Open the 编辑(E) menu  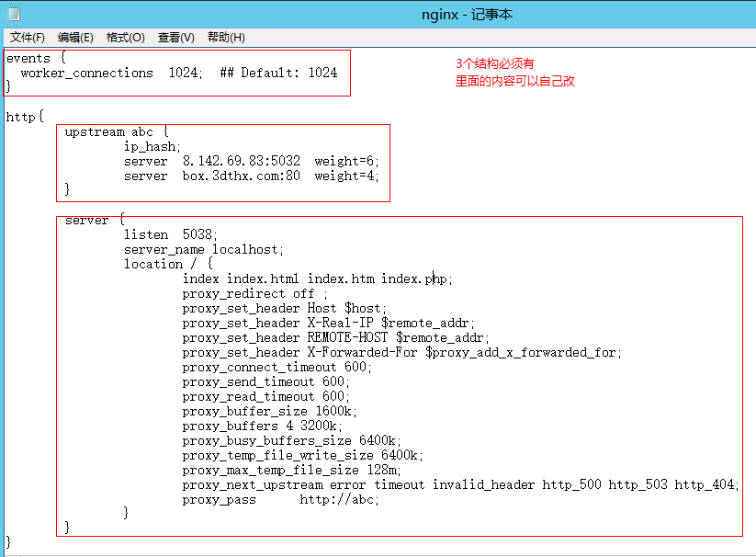pos(75,38)
